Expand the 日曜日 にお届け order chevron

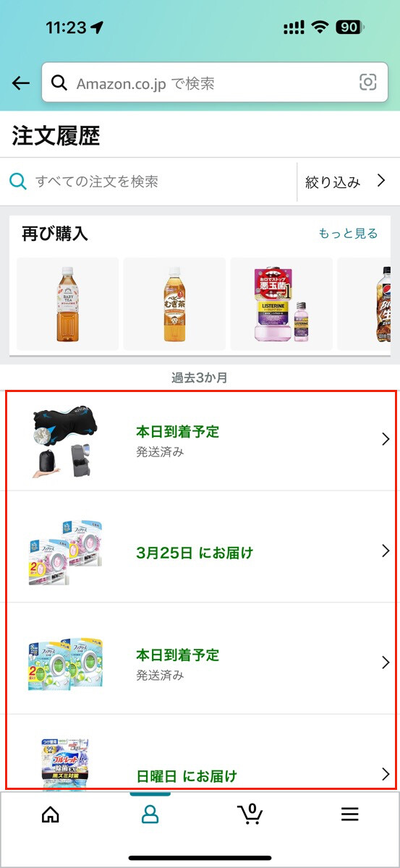click(386, 775)
